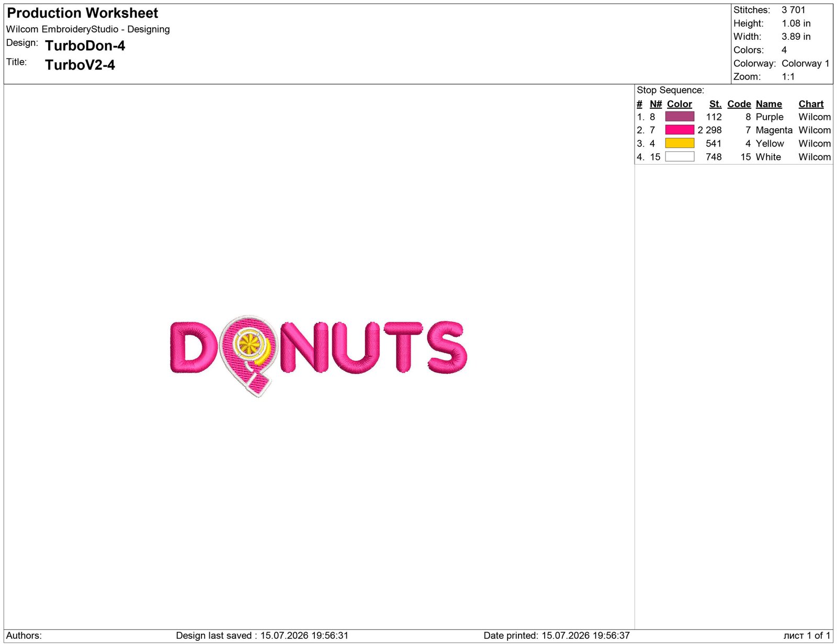Click the 'Date printed' timestamp in footer
This screenshot has height=644, width=837.
pyautogui.click(x=557, y=636)
